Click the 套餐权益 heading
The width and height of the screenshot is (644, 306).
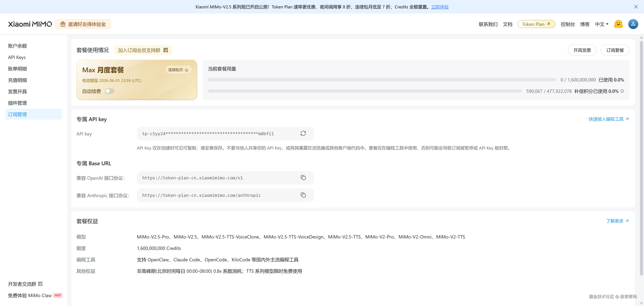click(87, 221)
